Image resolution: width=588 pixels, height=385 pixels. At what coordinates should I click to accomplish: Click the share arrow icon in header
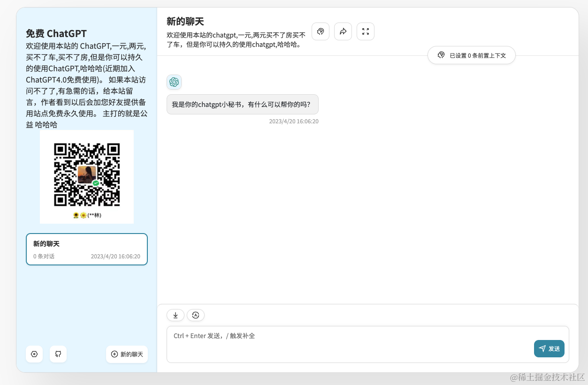[x=343, y=31]
